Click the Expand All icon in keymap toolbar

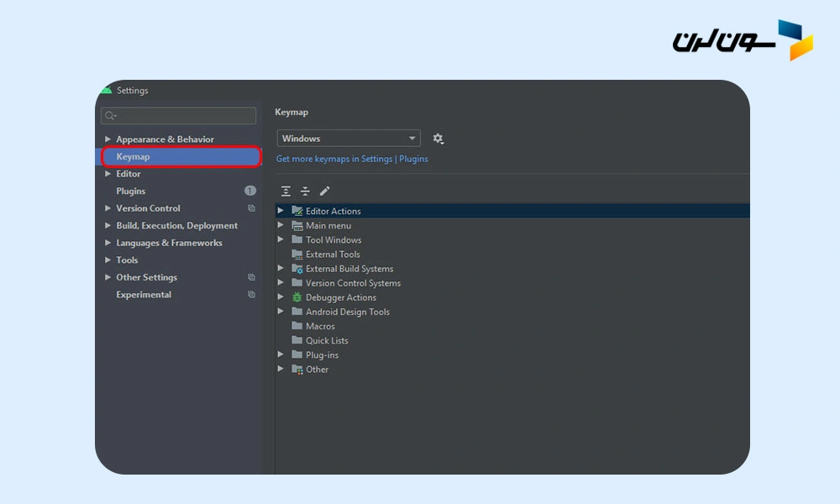click(286, 192)
